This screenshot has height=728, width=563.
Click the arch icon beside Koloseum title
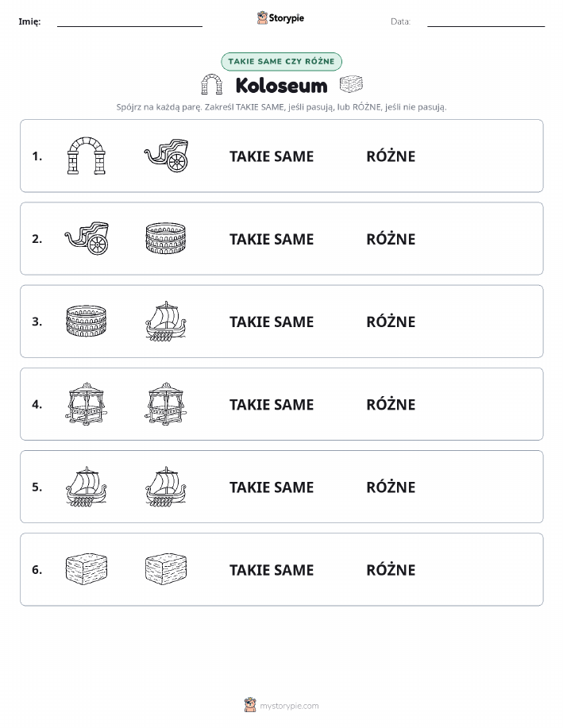(x=211, y=84)
